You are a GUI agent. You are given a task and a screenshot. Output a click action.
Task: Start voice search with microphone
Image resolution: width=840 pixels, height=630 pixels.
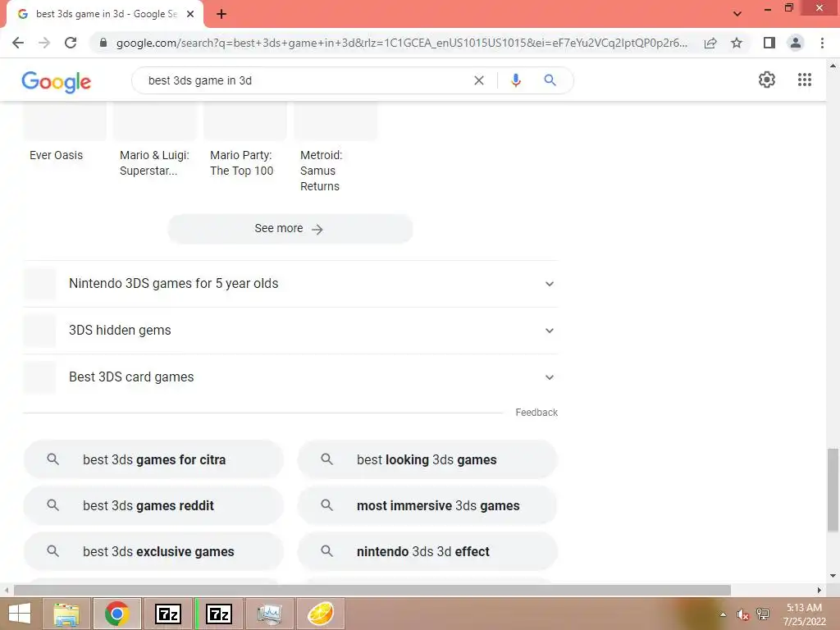coord(515,80)
